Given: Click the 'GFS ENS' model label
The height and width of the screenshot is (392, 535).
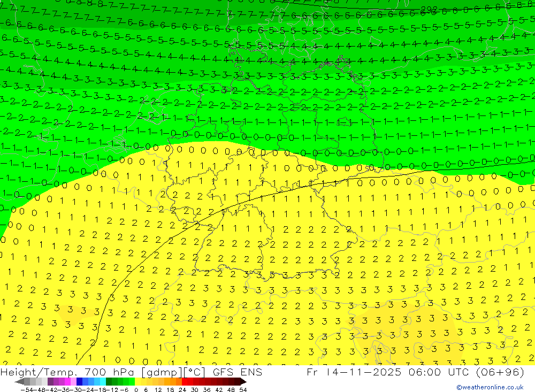Looking at the screenshot, I should point(237,372).
